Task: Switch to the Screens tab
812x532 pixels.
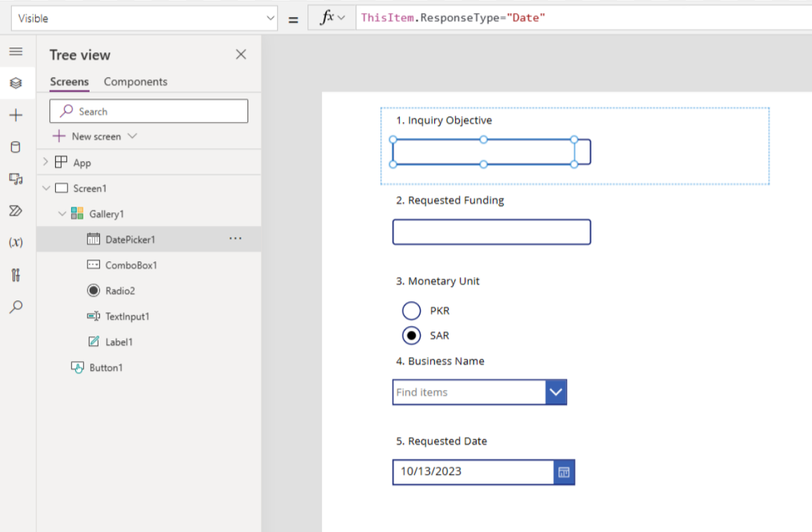Action: point(69,81)
